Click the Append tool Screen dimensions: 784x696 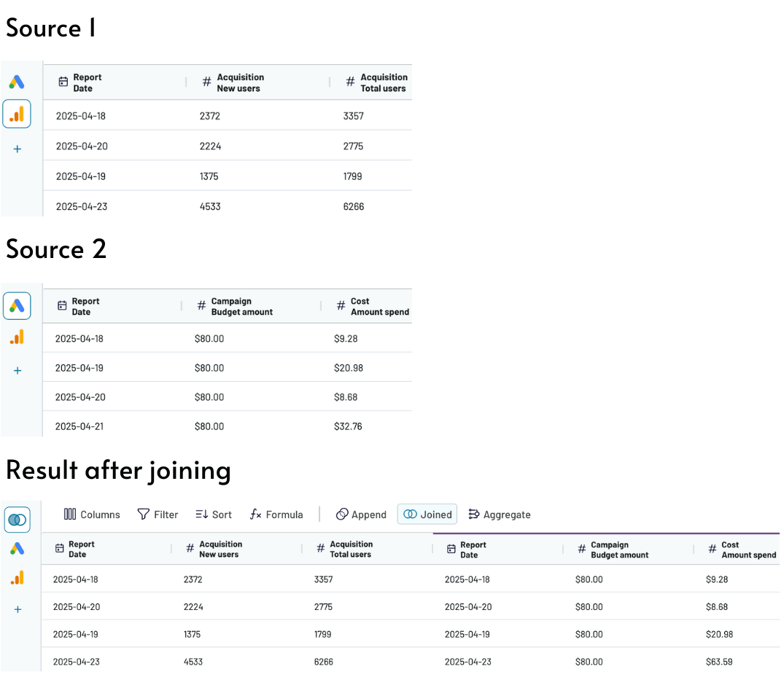tap(361, 515)
